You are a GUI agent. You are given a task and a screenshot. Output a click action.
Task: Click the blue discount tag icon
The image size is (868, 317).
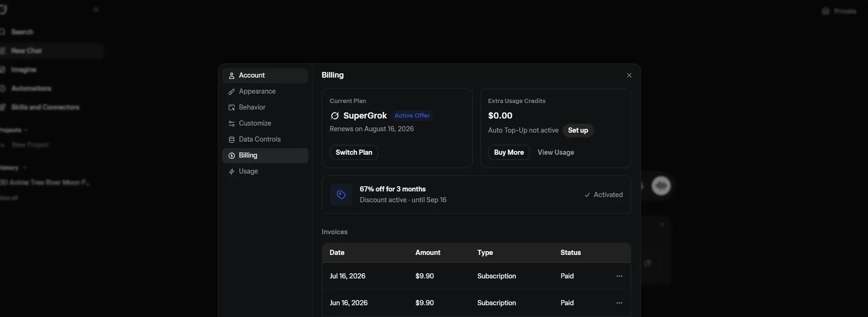coord(341,194)
